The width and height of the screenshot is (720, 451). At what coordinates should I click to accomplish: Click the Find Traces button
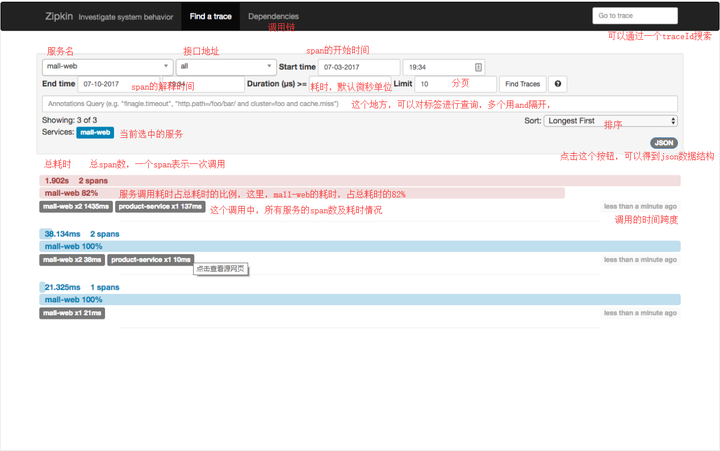[523, 84]
